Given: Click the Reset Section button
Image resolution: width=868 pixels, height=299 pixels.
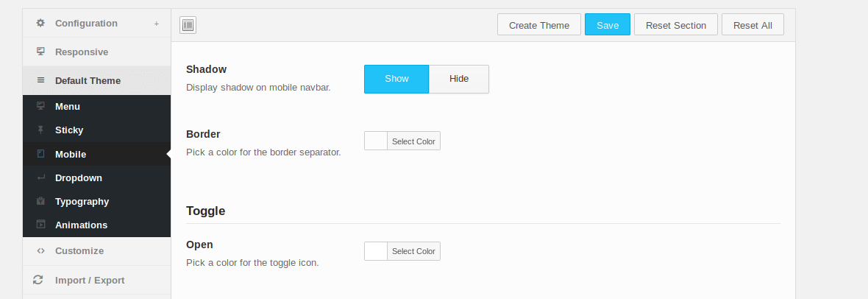Looking at the screenshot, I should [x=676, y=25].
